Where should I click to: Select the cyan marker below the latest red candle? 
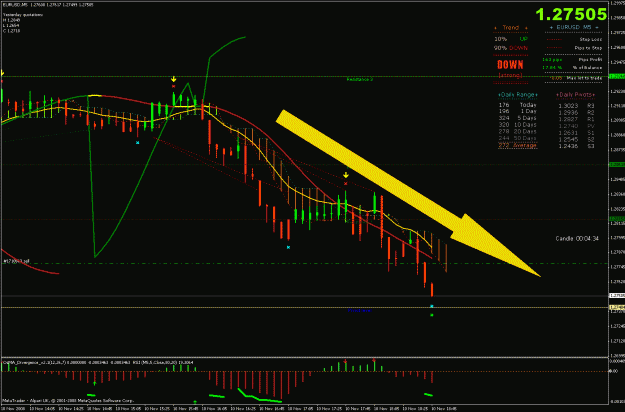pos(432,306)
